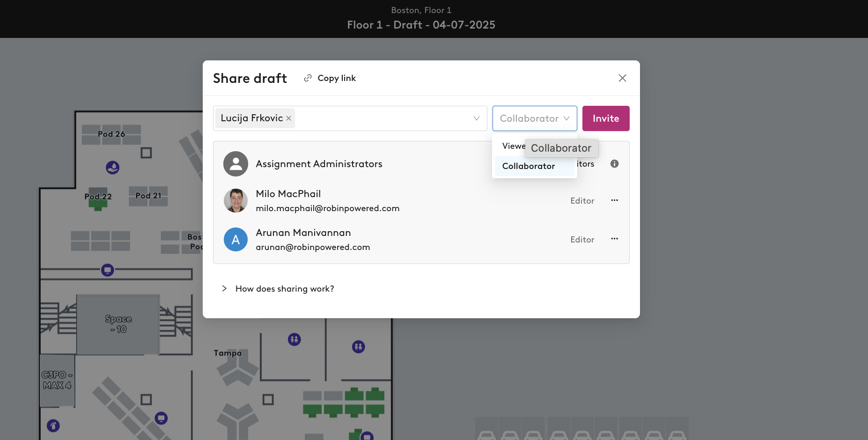Screen dimensions: 868x440
Task: Click the right restroom icon on map
Action: 359,347
